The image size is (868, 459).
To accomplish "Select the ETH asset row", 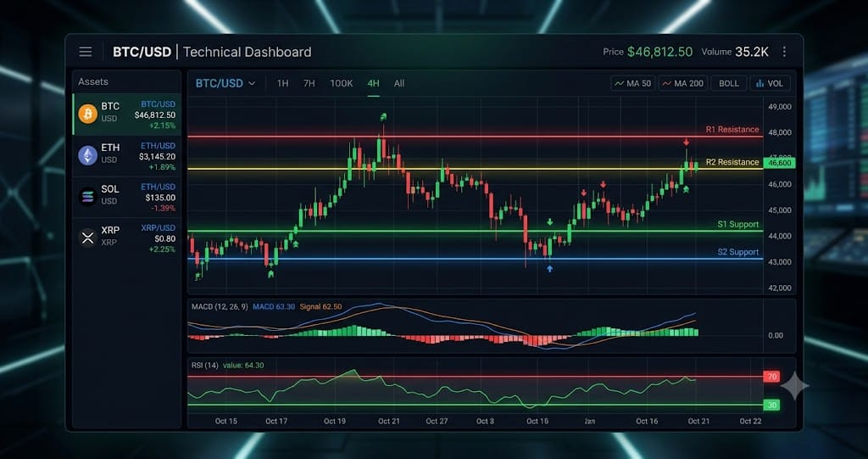I will point(127,156).
